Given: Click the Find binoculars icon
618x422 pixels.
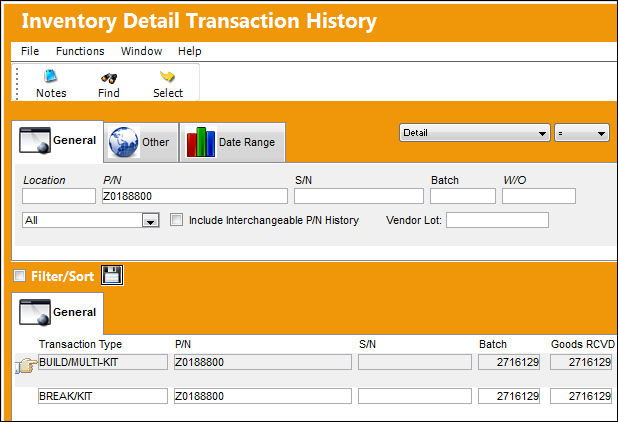Looking at the screenshot, I should click(109, 78).
